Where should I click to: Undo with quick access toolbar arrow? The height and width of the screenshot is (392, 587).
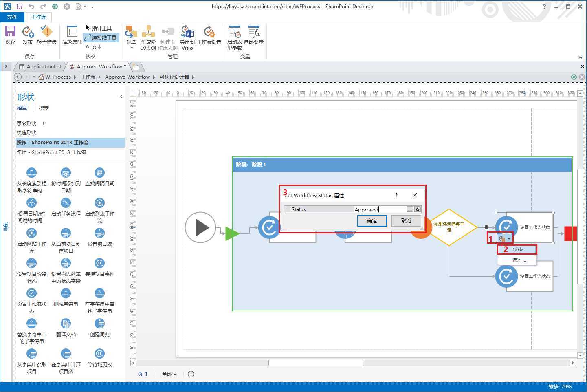coord(31,7)
